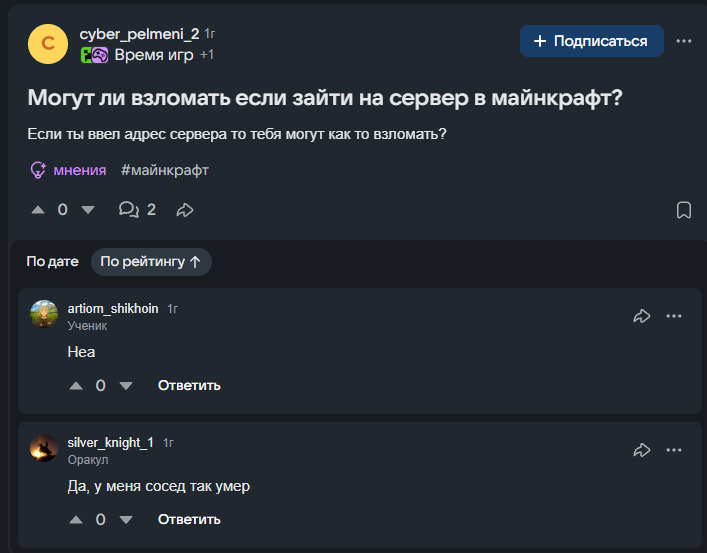Upvote the Minecraft hacking question

click(x=38, y=210)
